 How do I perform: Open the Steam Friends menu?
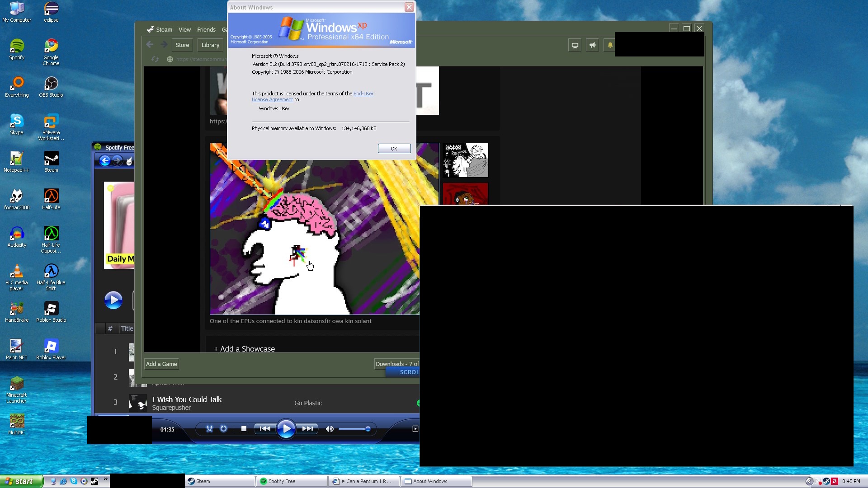point(206,30)
